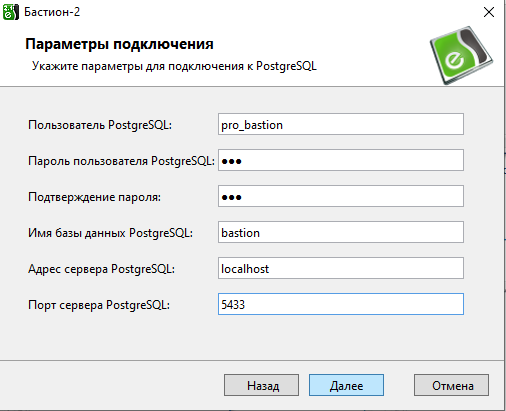This screenshot has height=411, width=506.
Task: Go back with the Назад button
Action: 261,385
